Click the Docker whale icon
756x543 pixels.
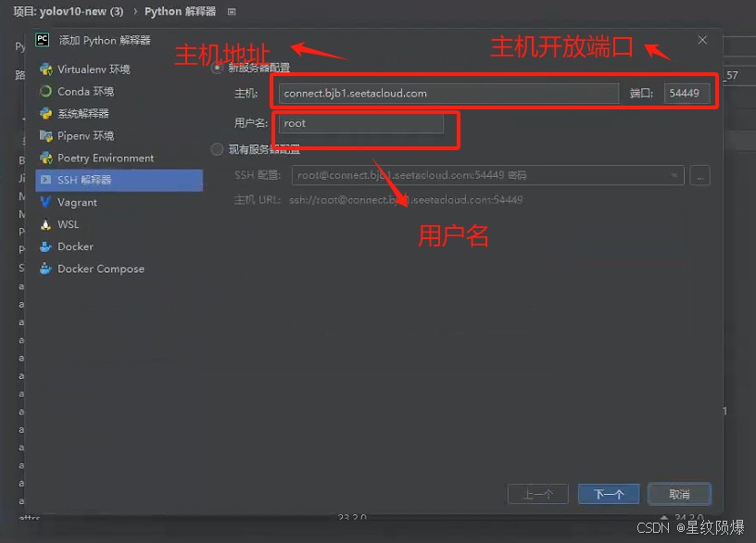tap(45, 246)
